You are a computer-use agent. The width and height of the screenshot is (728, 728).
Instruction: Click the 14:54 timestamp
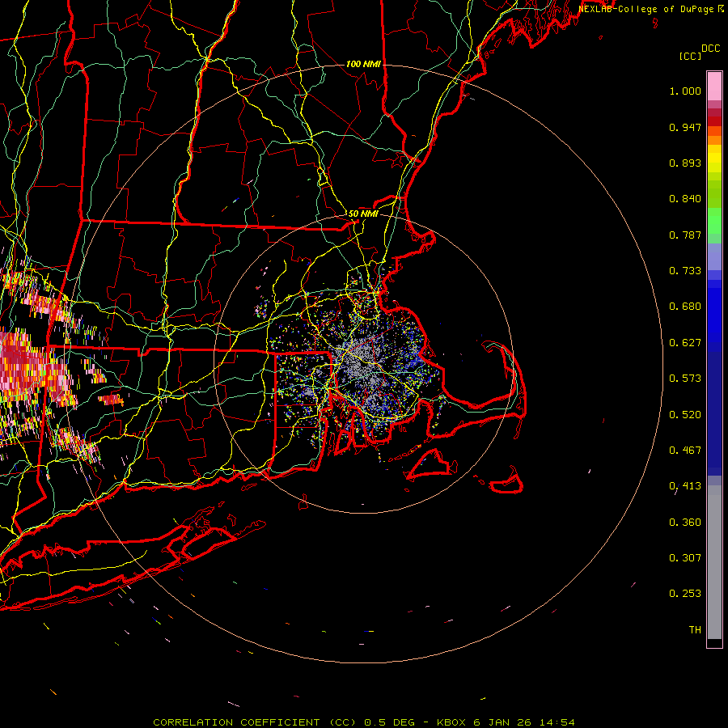point(557,722)
